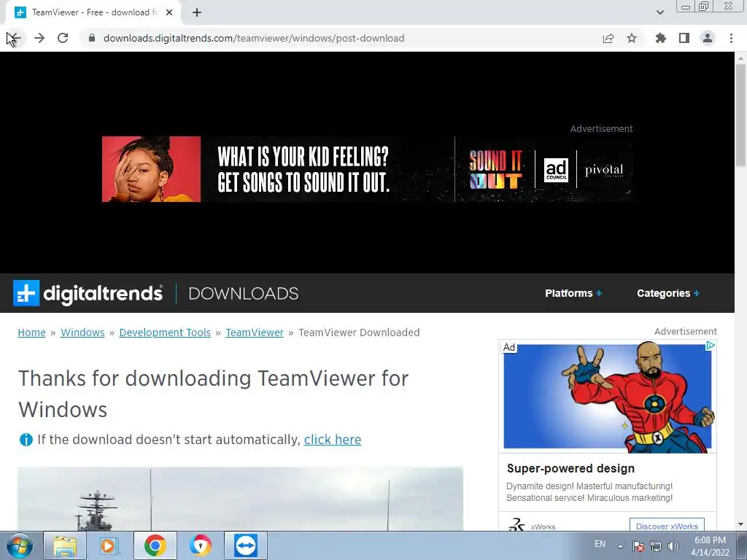
Task: Open the Action Center flag icon
Action: [x=638, y=546]
